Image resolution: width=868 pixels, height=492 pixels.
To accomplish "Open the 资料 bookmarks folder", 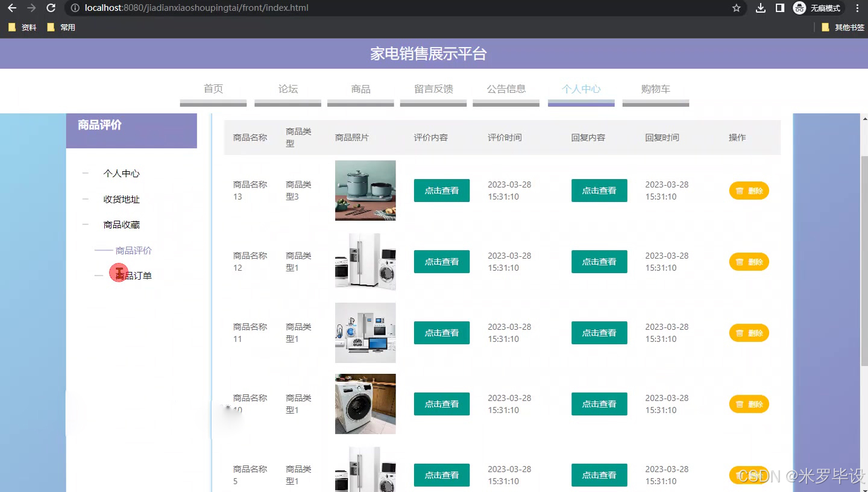I will coord(22,27).
